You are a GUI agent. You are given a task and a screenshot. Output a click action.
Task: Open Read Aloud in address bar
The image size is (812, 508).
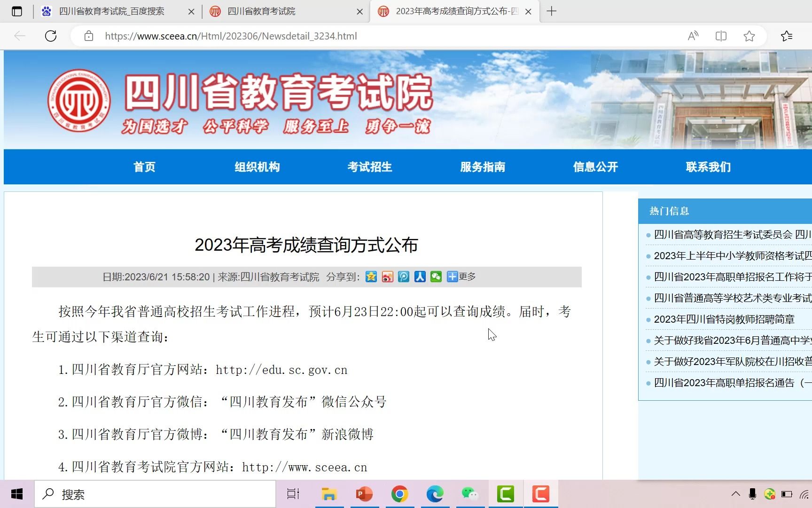click(693, 36)
